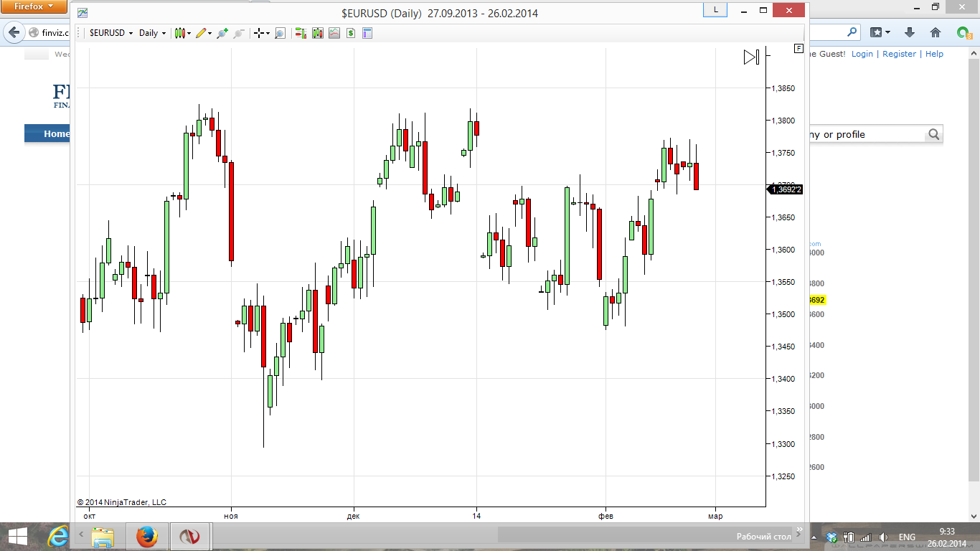Click the 'ноя' label on time axis
The image size is (980, 551).
(x=231, y=516)
